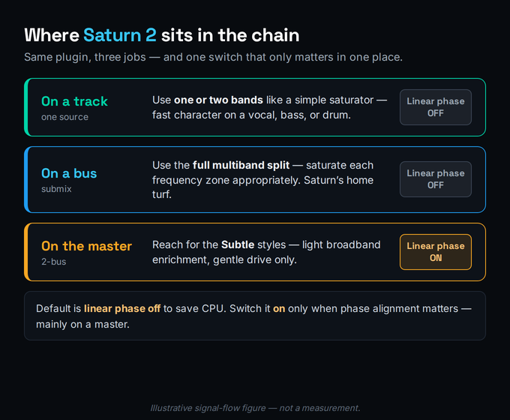Toggle Linear phase ON badge on master row

[x=436, y=252]
